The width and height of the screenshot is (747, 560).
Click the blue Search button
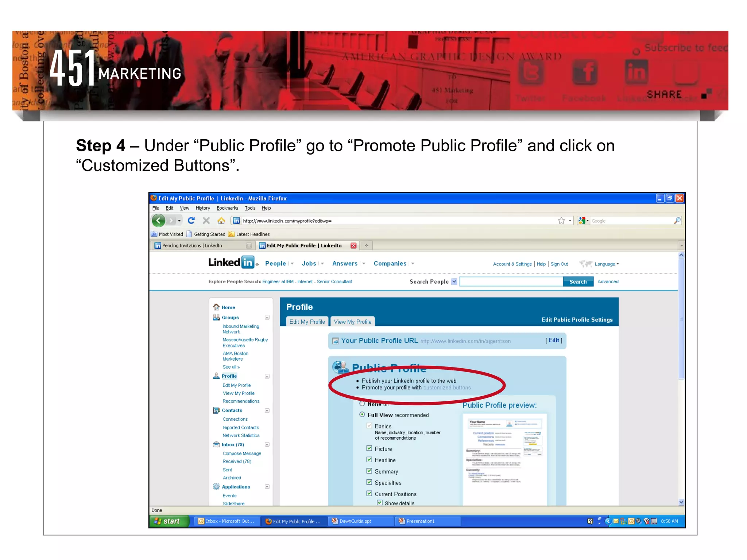click(x=578, y=281)
